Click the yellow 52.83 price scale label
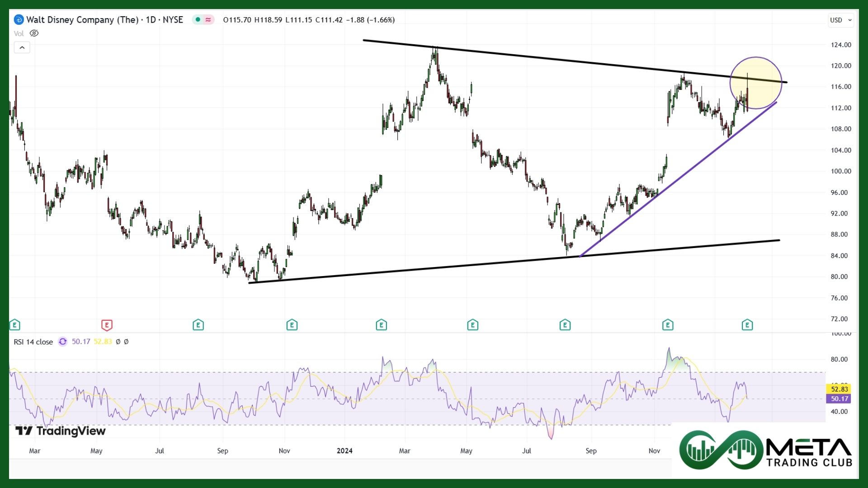The height and width of the screenshot is (488, 868). [x=839, y=389]
